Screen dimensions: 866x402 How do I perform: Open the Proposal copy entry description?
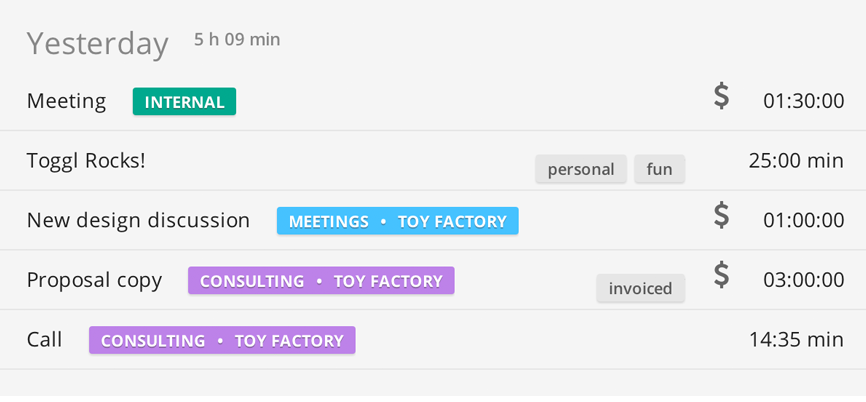94,280
